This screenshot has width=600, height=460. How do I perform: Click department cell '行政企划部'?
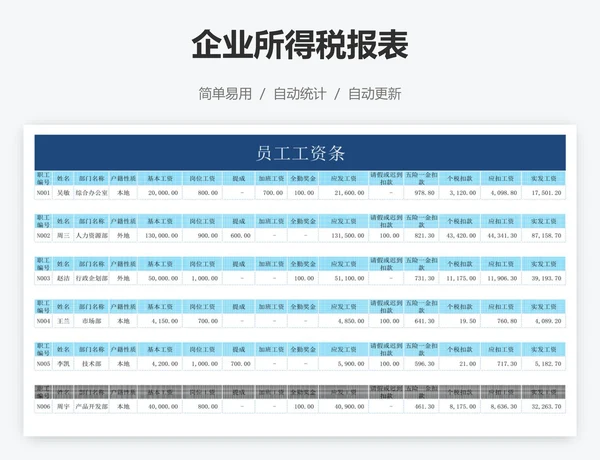(91, 278)
